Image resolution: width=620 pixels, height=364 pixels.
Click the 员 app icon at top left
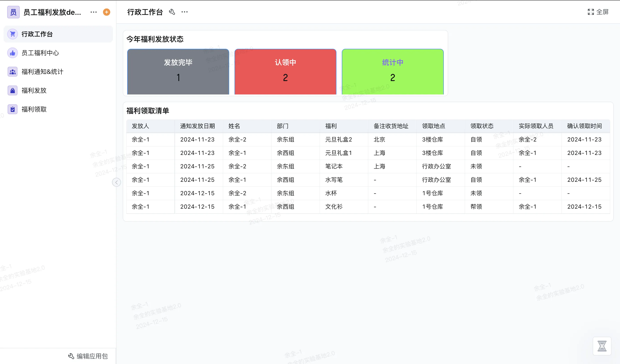tap(13, 12)
